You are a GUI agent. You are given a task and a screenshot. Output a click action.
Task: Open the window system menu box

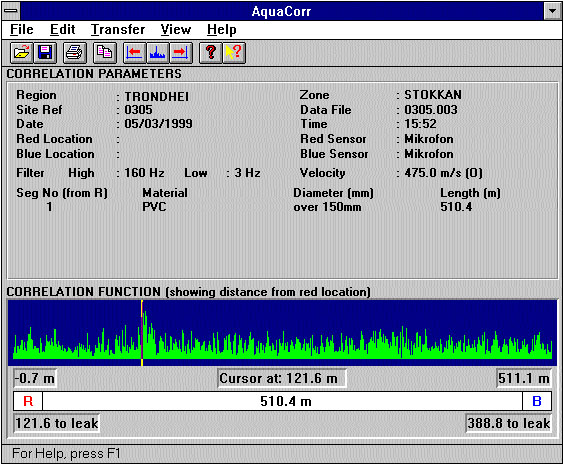tap(11, 11)
